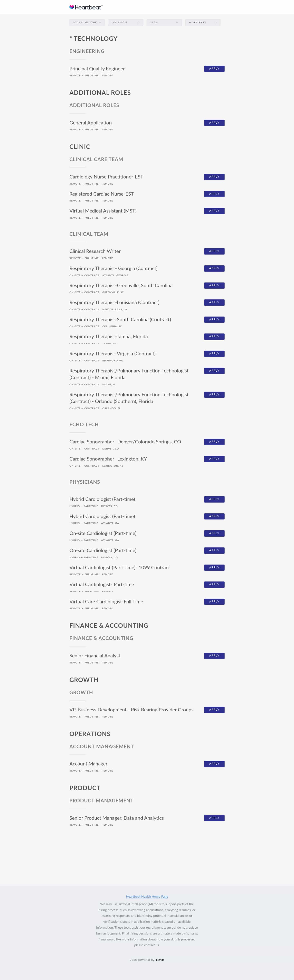Apply for Virtual Care Cardiologist-Full Time
The image size is (294, 980).
(x=214, y=601)
